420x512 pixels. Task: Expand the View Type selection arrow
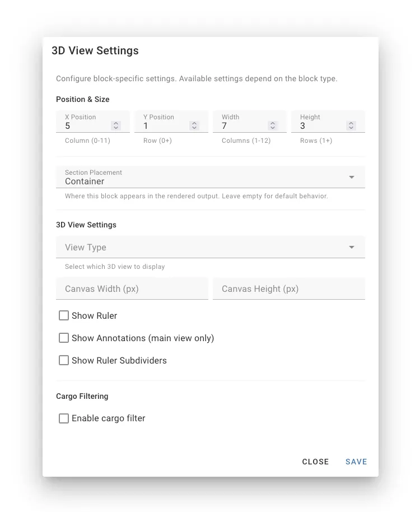tap(352, 247)
